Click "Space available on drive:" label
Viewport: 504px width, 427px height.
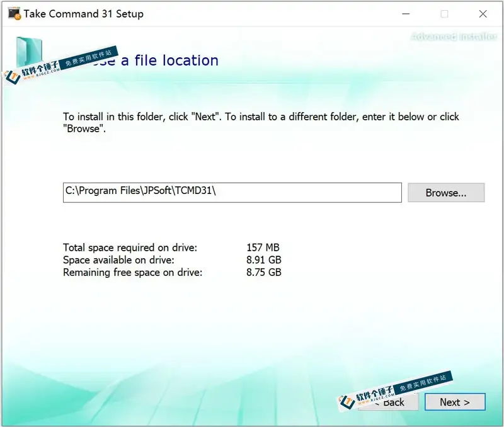point(118,259)
